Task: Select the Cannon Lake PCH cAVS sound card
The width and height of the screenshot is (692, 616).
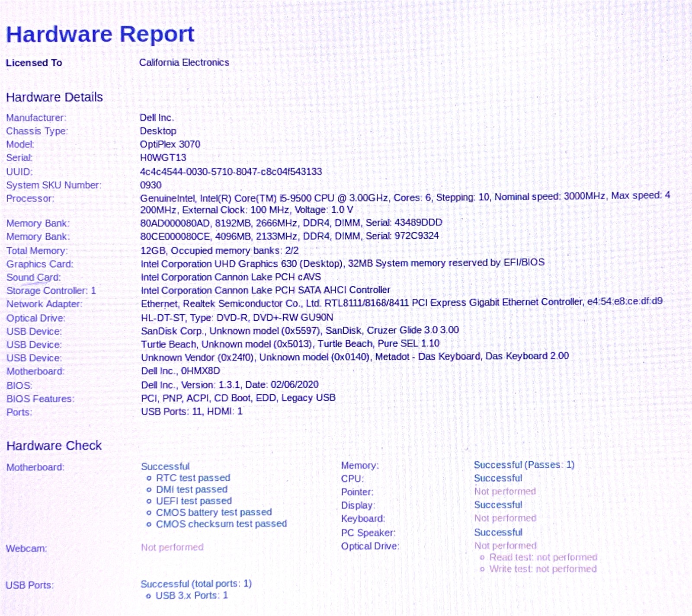Action: 231,277
